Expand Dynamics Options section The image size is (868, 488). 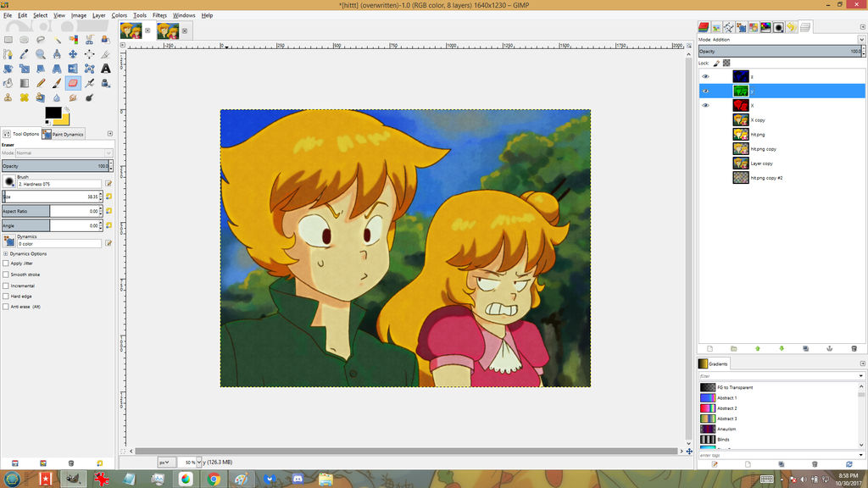click(5, 253)
